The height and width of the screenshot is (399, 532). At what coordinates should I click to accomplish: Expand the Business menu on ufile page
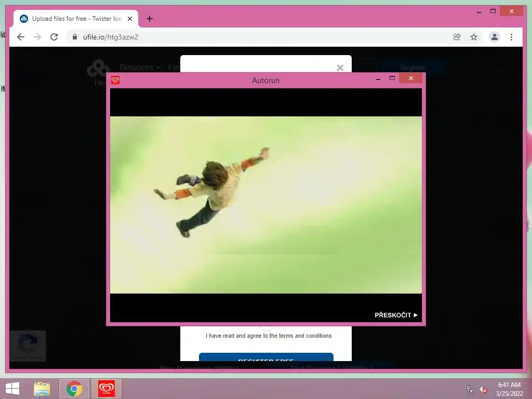139,67
